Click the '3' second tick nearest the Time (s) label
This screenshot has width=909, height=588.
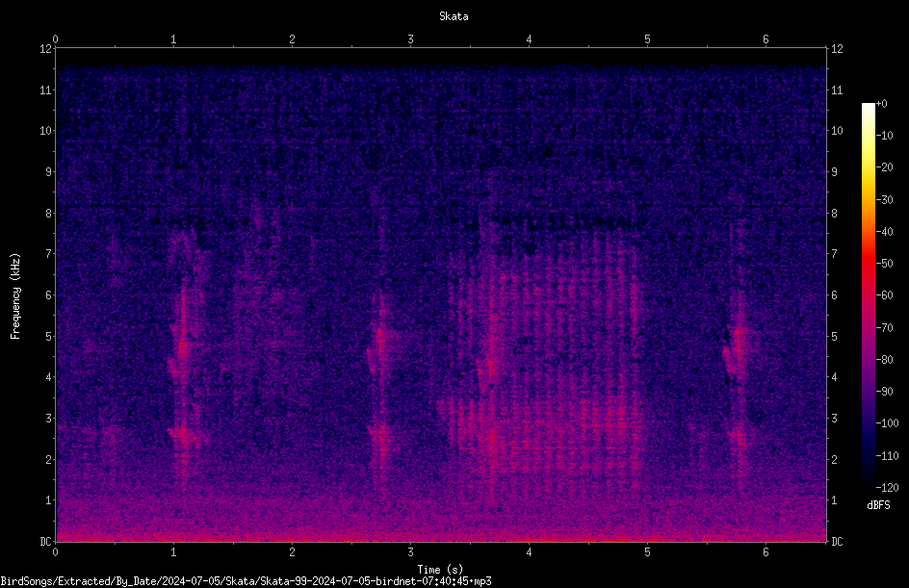410,552
